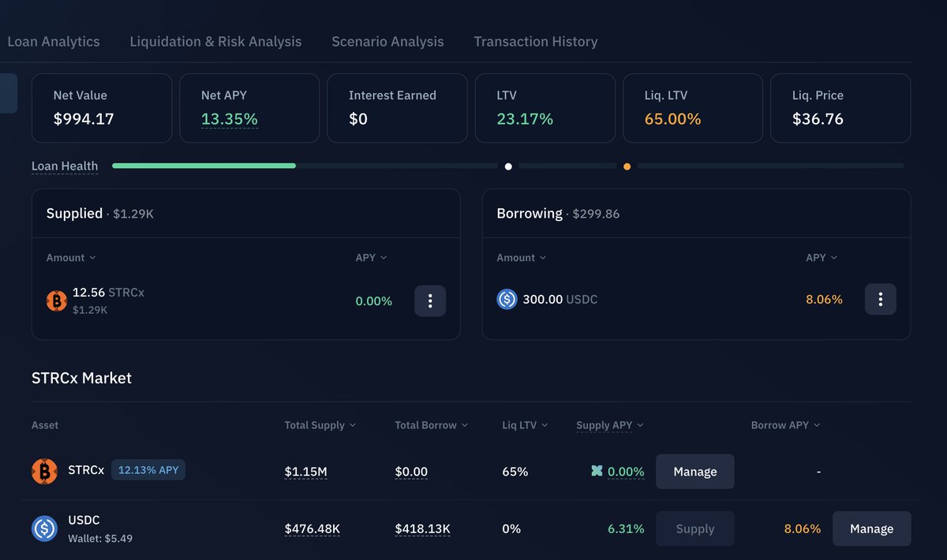
Task: Click the USDC coin icon in Borrowing panel
Action: (507, 300)
